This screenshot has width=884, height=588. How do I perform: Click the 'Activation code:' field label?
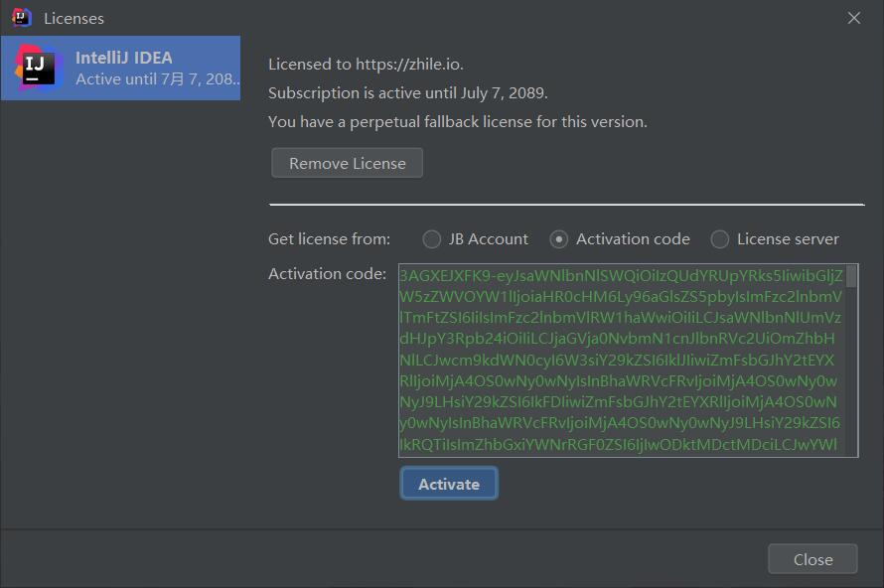pos(327,274)
